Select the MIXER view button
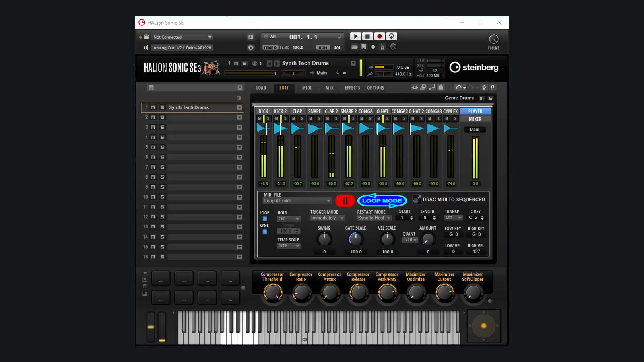 pyautogui.click(x=475, y=119)
